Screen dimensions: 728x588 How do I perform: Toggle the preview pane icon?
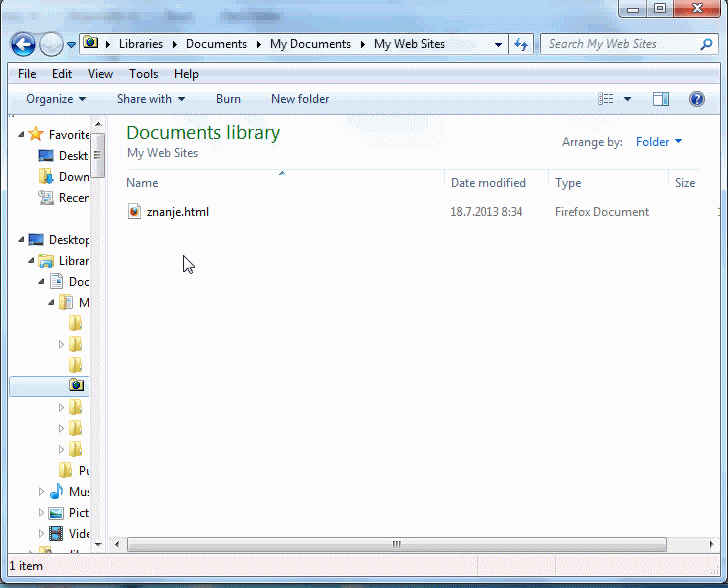click(x=660, y=99)
